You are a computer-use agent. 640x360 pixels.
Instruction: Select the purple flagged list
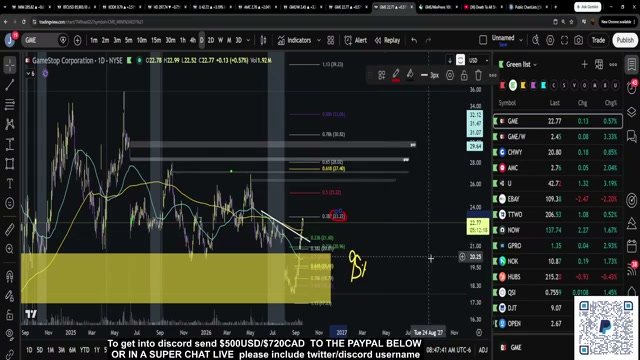[x=533, y=85]
